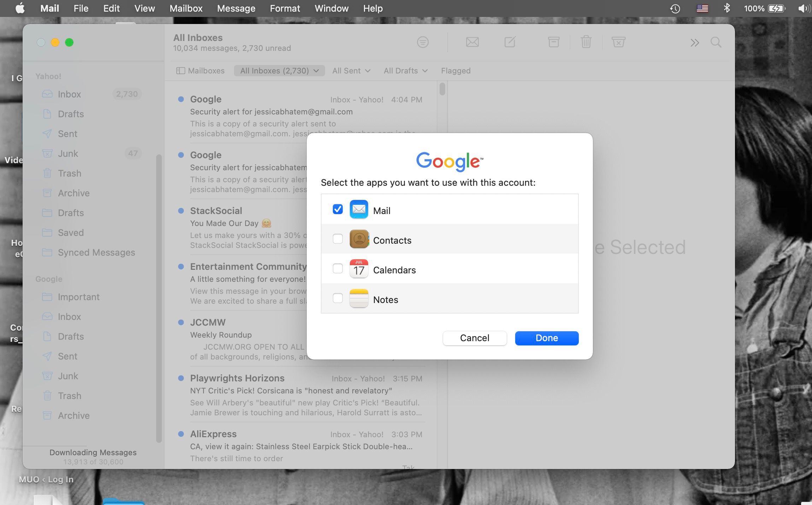
Task: Open the search magnifier icon
Action: (x=716, y=42)
